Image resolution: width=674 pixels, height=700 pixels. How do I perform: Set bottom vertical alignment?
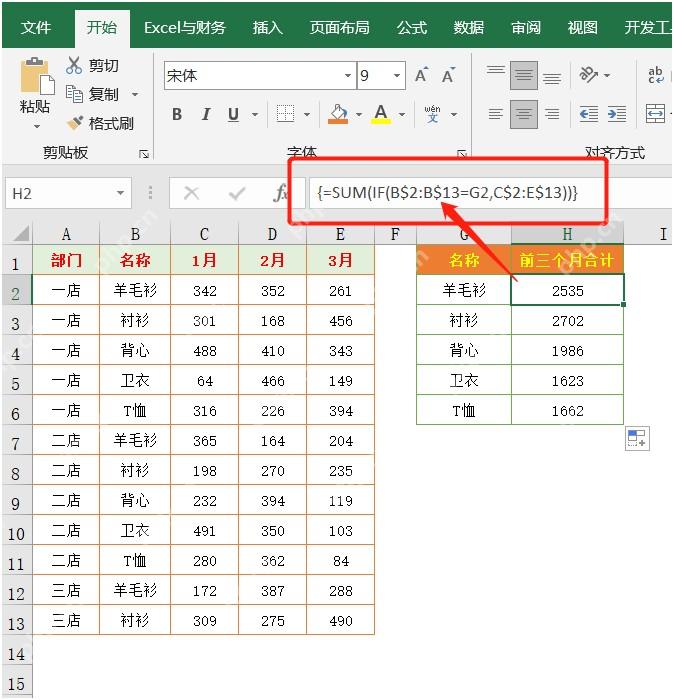pyautogui.click(x=552, y=77)
